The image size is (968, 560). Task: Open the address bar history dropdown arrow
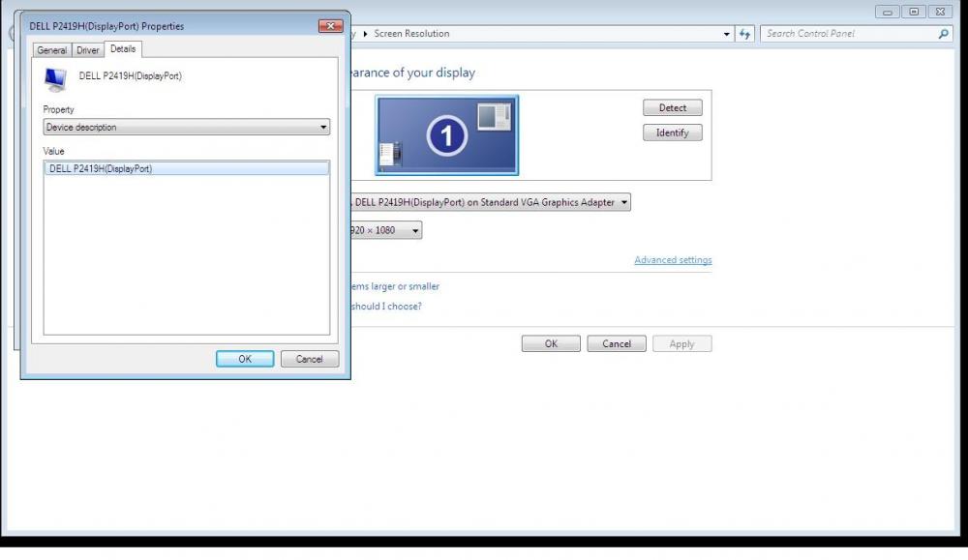(727, 34)
